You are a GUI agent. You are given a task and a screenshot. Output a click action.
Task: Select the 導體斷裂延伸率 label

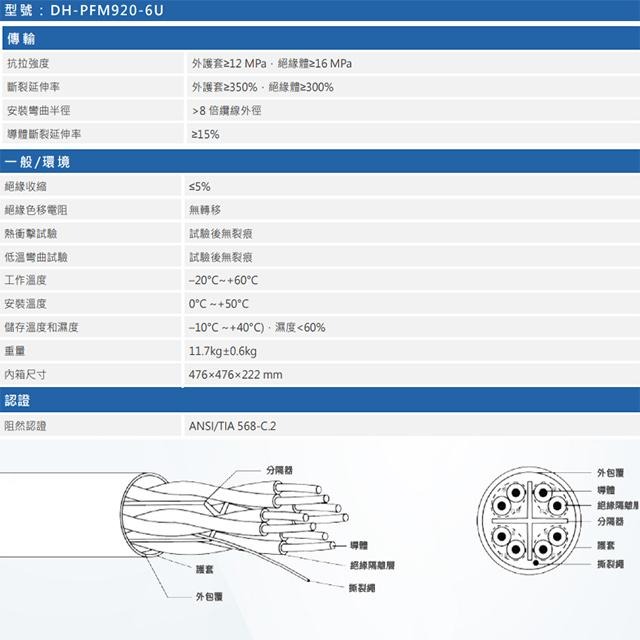coord(44,134)
